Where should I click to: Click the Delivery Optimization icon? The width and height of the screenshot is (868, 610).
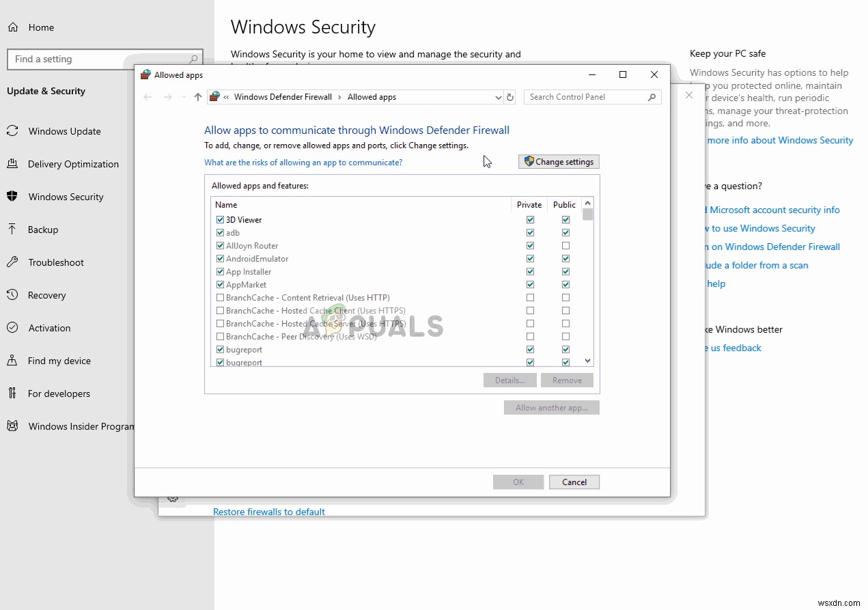(x=13, y=164)
